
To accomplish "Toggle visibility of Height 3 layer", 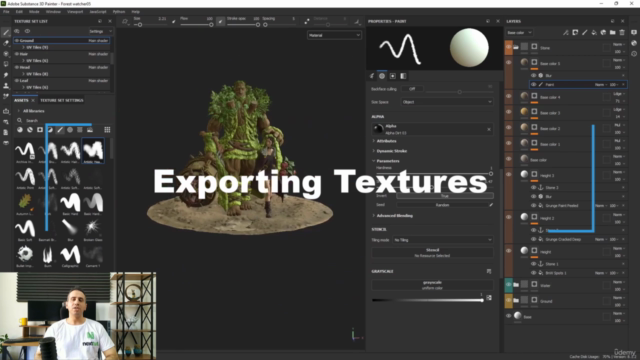I will pos(509,175).
